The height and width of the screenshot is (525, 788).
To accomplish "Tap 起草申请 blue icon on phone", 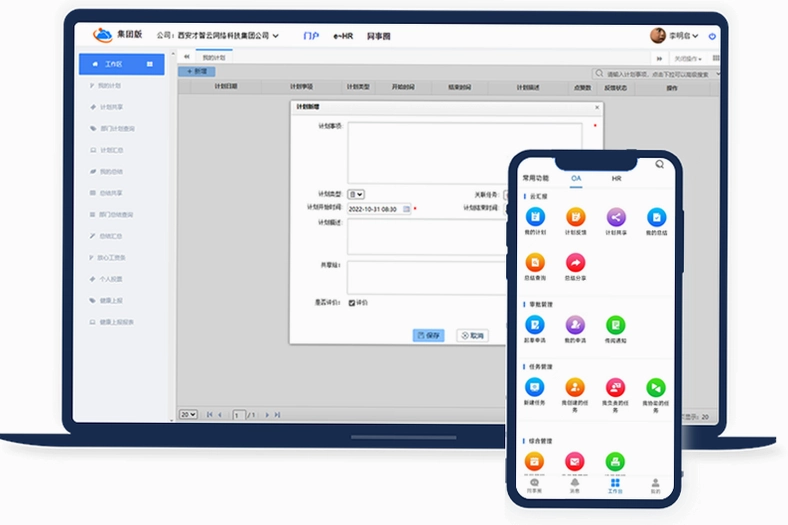I will [x=535, y=325].
